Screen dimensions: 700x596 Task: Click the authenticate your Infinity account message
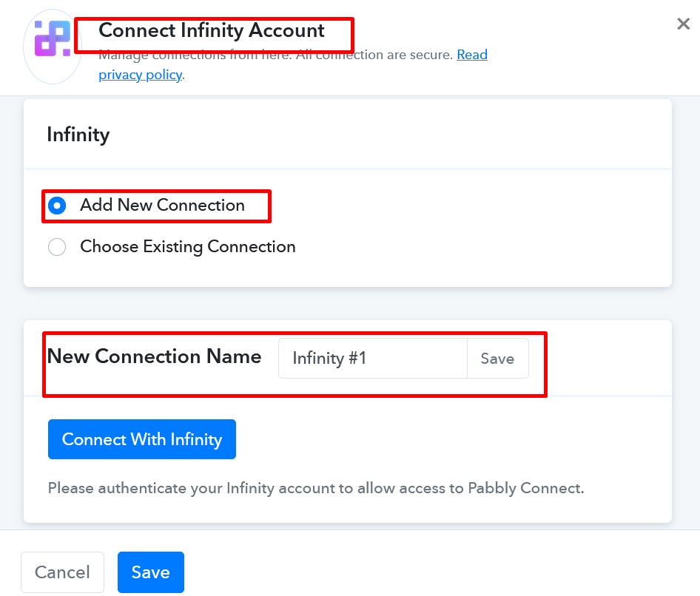pyautogui.click(x=316, y=488)
